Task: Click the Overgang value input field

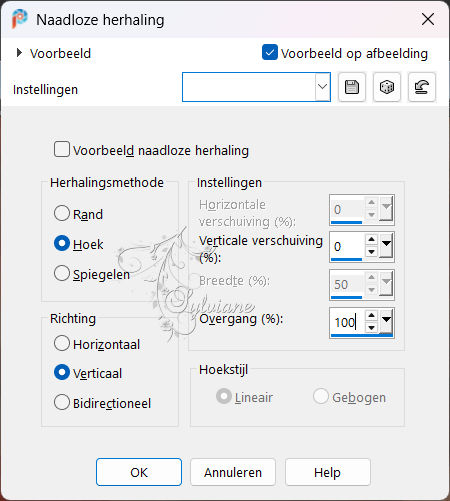Action: click(347, 322)
